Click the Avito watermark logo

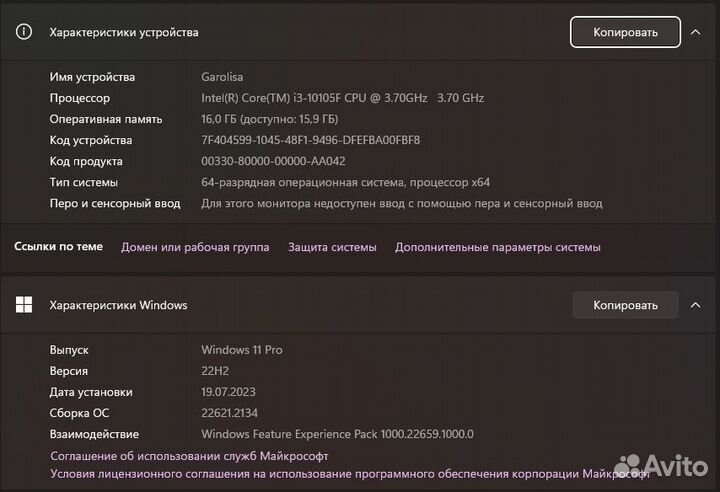point(660,466)
